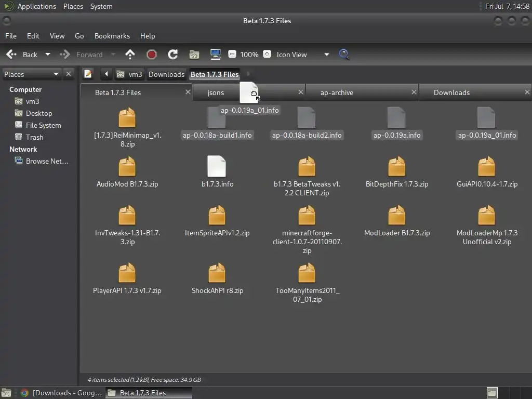This screenshot has height=399, width=532.
Task: Open the Edit menu
Action: click(x=33, y=36)
